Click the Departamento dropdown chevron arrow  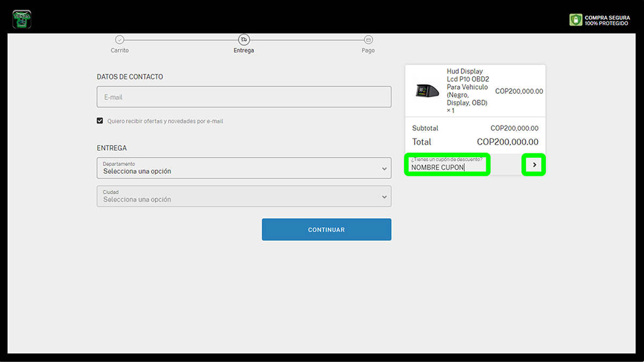384,168
